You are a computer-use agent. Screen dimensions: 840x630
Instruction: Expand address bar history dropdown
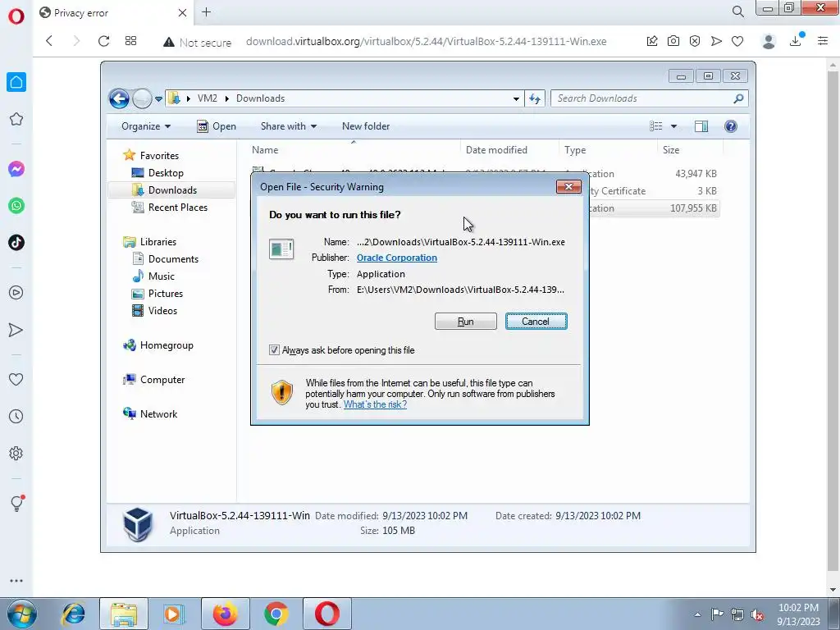pyautogui.click(x=516, y=98)
